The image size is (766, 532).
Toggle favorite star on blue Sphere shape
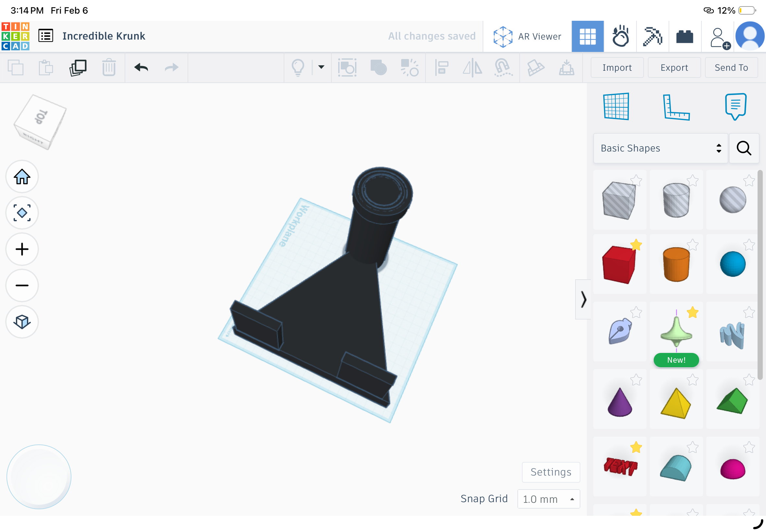pos(749,245)
